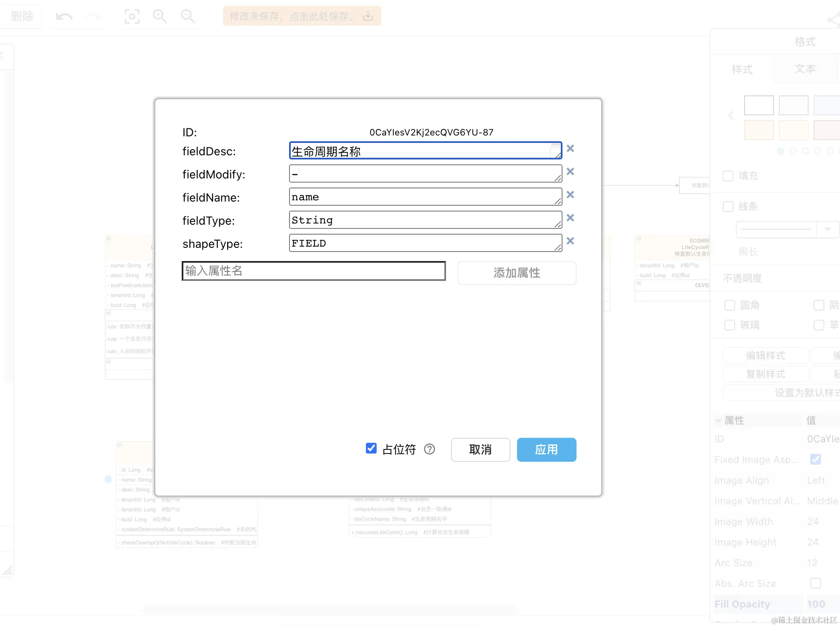Pick the light yellow style swatch

[793, 130]
